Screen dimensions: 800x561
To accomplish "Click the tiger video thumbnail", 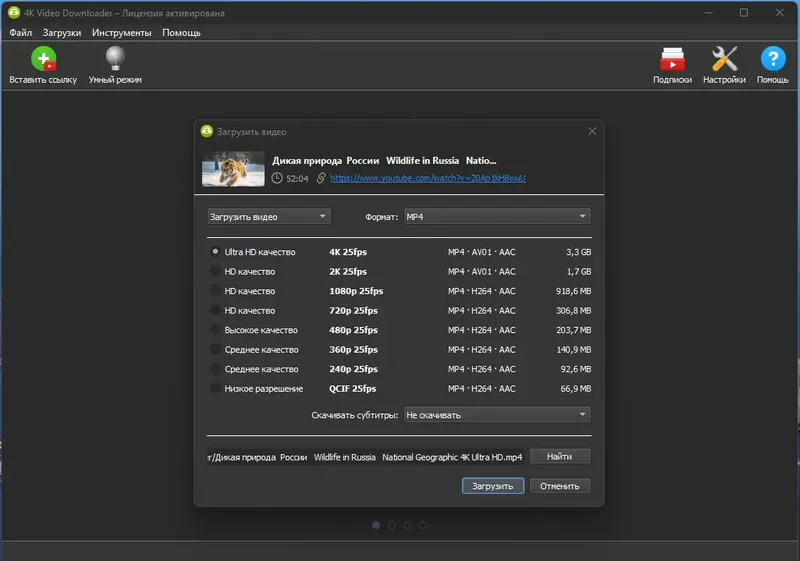I will 233,169.
